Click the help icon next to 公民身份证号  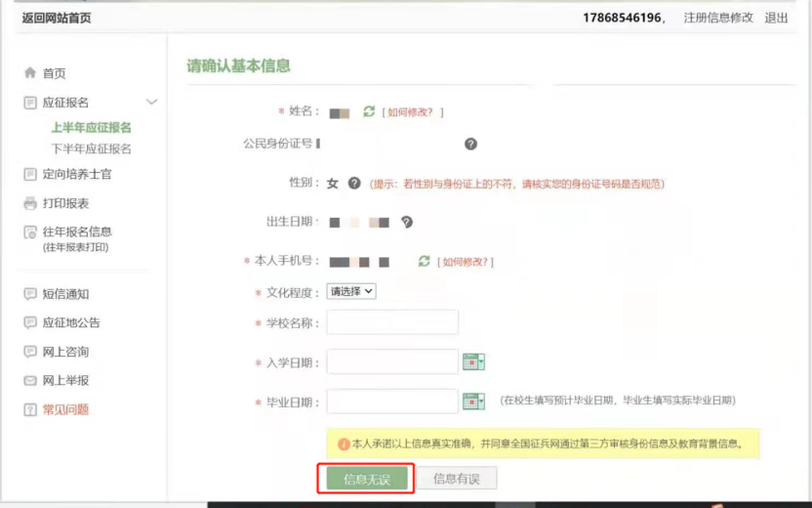(x=470, y=144)
